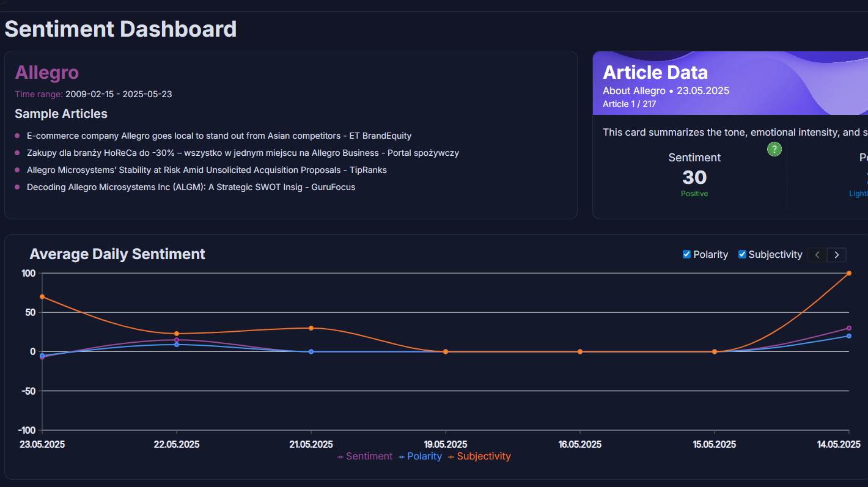Click the Allegro dashboard heading
Viewport: 868px width, 487px height.
point(47,72)
